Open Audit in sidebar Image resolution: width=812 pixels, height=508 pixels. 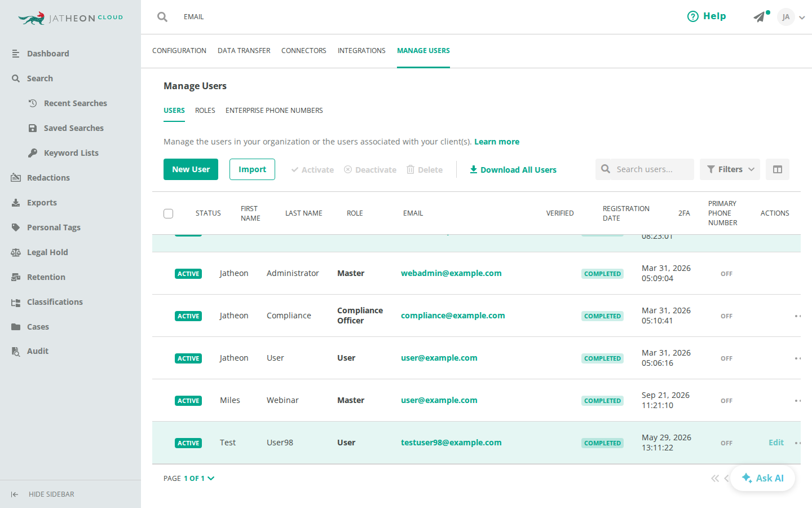[38, 351]
